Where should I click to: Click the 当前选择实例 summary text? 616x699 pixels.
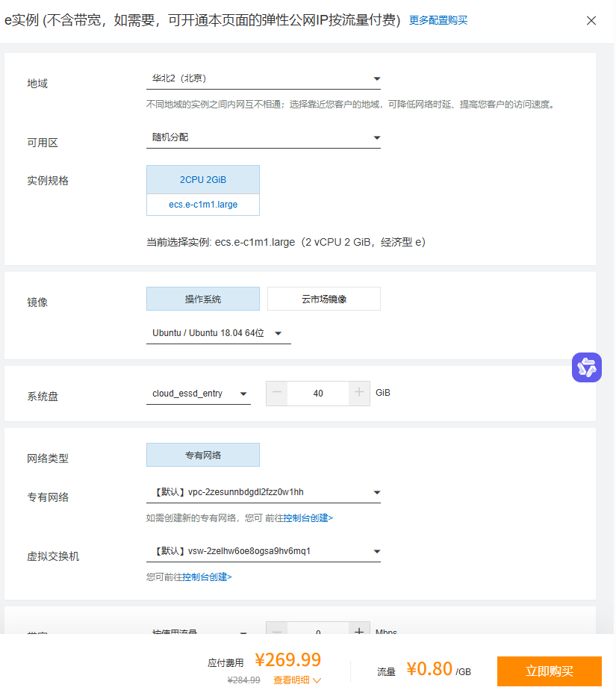(286, 242)
